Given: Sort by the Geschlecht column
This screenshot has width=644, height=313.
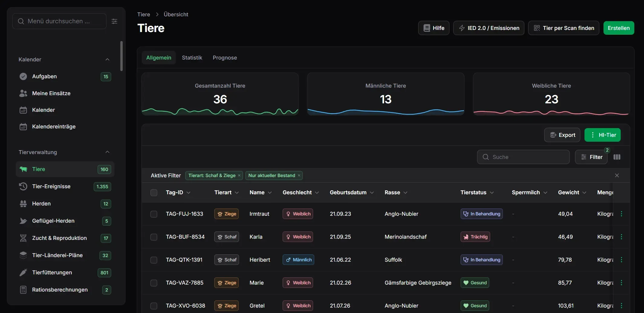Looking at the screenshot, I should pyautogui.click(x=301, y=192).
